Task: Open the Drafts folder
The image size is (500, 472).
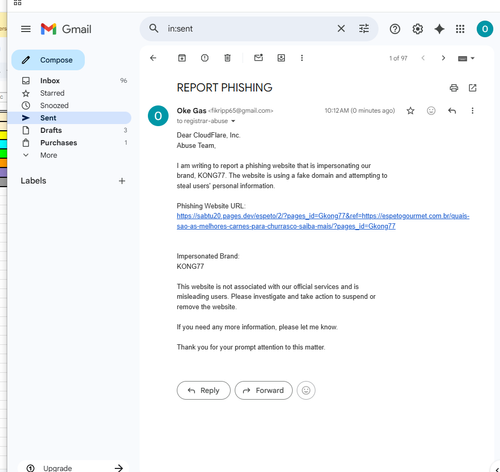Action: pyautogui.click(x=69, y=130)
